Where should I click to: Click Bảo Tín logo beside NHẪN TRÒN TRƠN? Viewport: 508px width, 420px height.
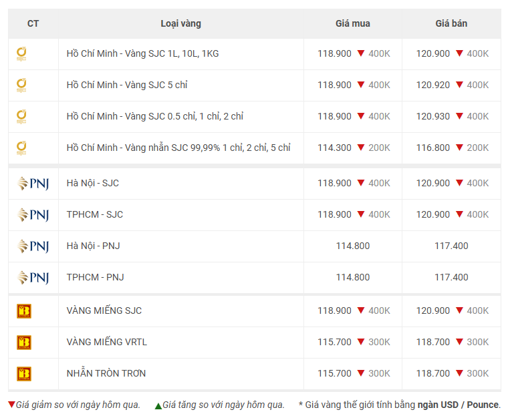[x=24, y=374]
